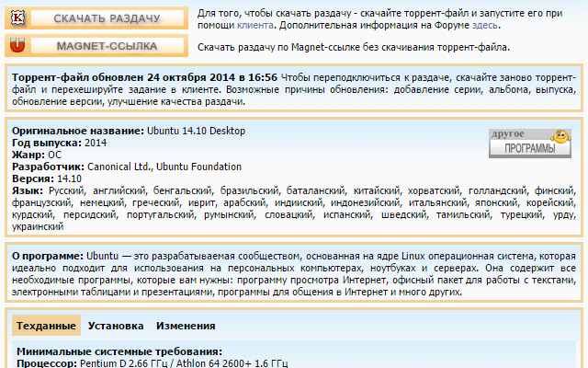
Task: Click the 'Минимальные системные требования' heading
Action: click(119, 351)
